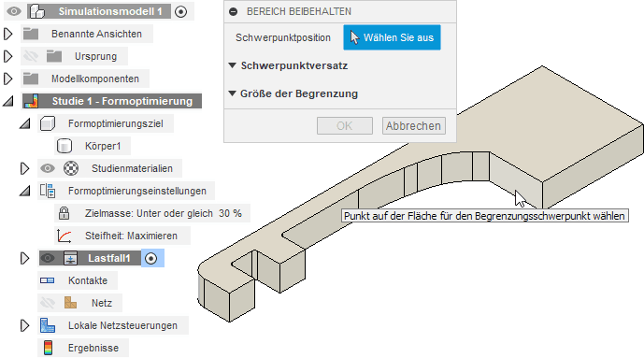
Task: Collapse the Größe der Begrenzung section
Action: 232,93
